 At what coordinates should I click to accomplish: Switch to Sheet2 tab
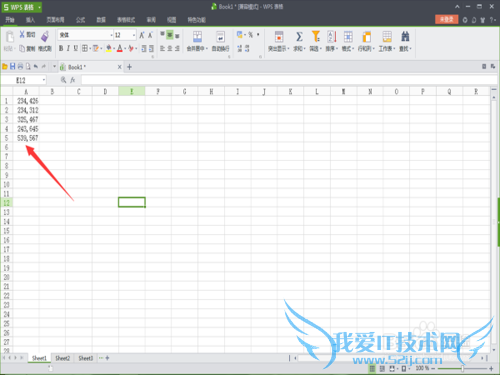tap(63, 358)
